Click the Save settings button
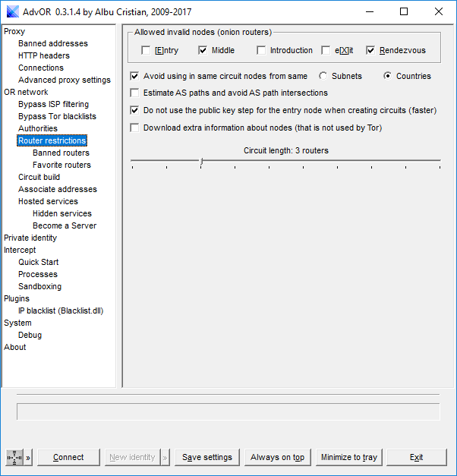This screenshot has height=476, width=457. [x=207, y=457]
